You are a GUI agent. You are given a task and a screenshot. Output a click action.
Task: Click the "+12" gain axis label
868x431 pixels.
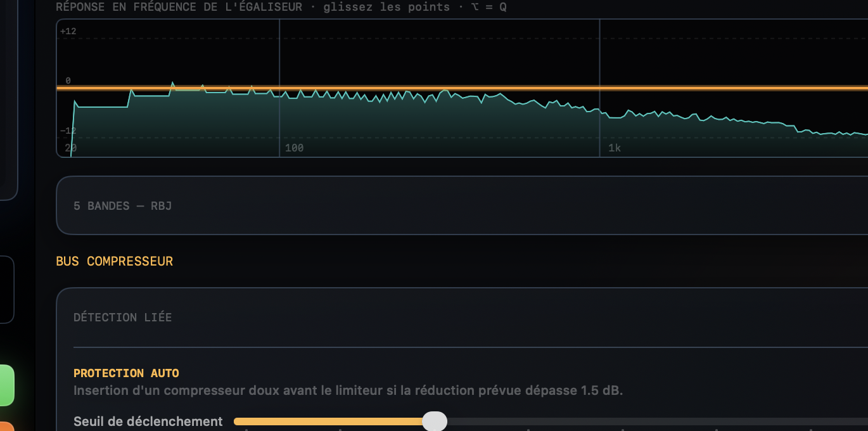pos(68,31)
